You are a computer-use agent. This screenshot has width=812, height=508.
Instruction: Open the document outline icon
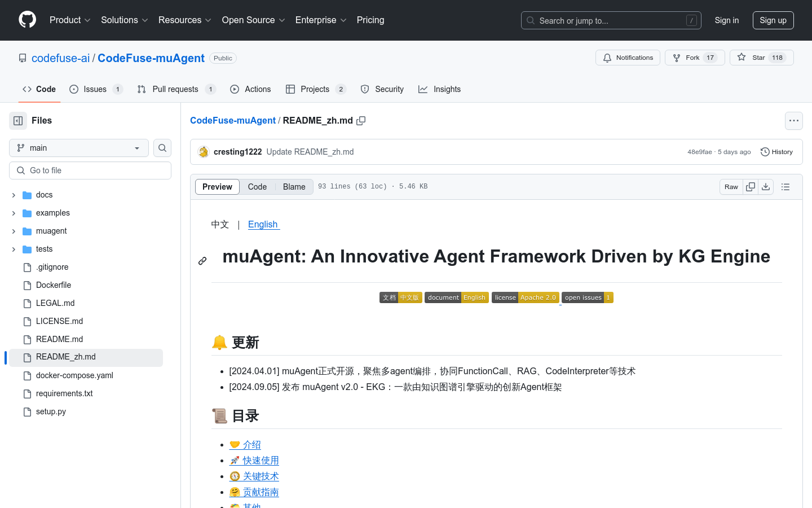pos(785,187)
